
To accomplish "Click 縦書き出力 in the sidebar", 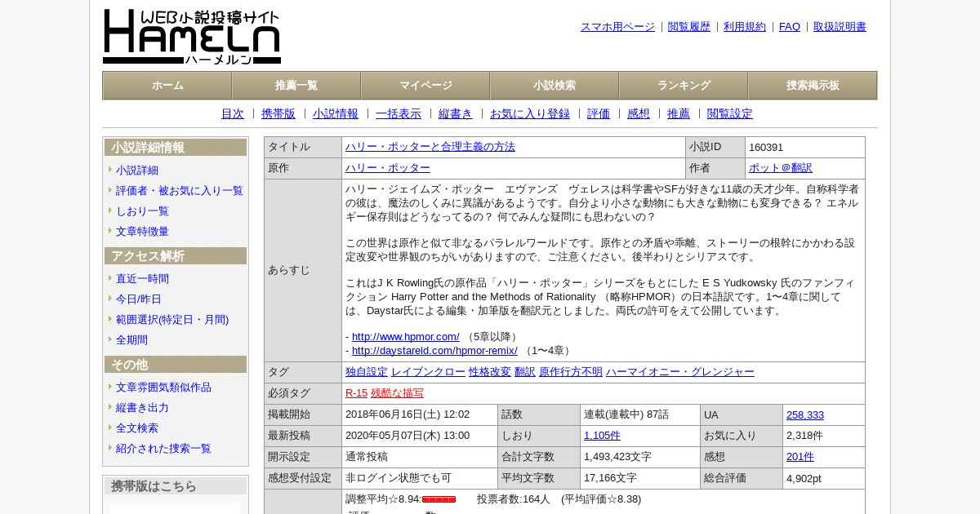I will [x=142, y=408].
